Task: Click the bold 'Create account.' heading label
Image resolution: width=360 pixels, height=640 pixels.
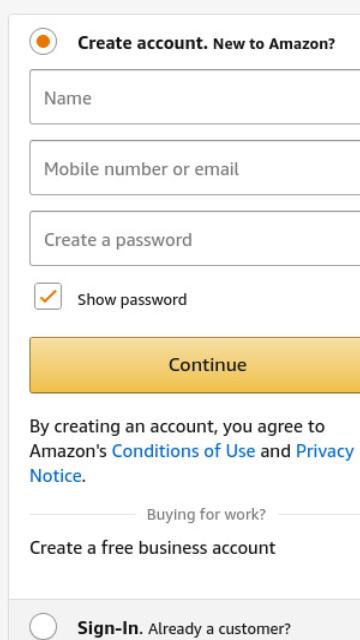Action: tap(143, 43)
